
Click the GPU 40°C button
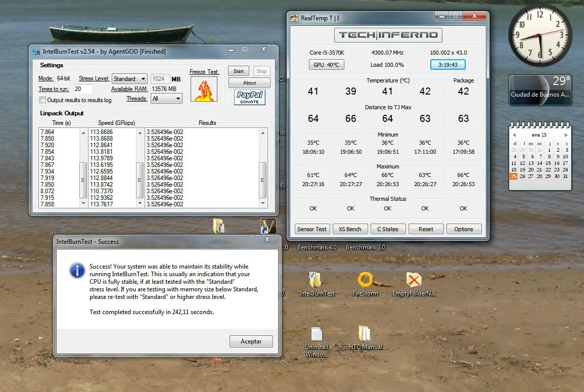326,64
